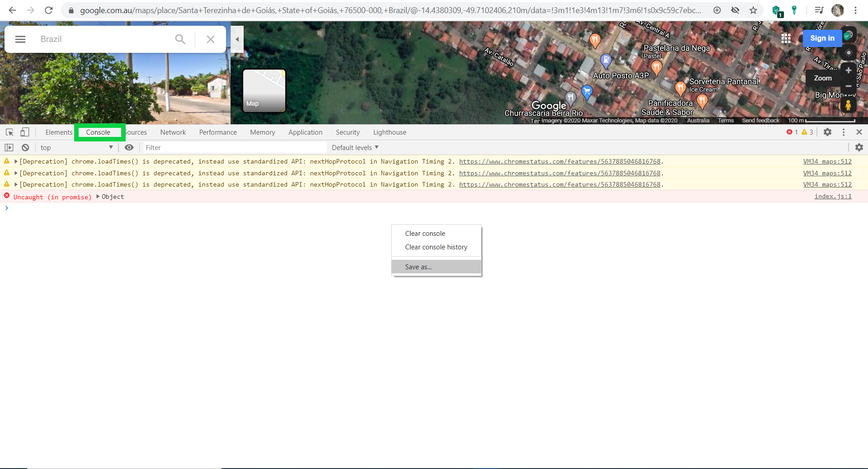Image resolution: width=868 pixels, height=469 pixels.
Task: Click the Street View pegman icon
Action: tap(848, 105)
